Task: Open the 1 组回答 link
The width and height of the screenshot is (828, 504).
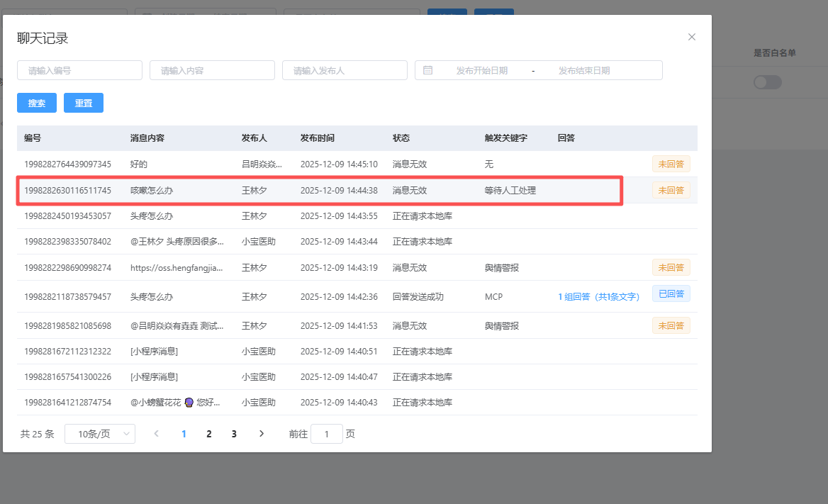Action: (598, 297)
